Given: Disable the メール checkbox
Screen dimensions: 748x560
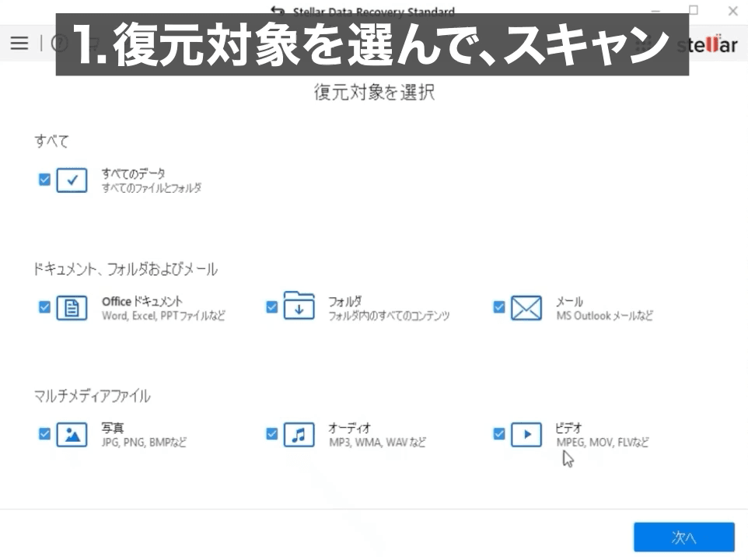Looking at the screenshot, I should 499,306.
